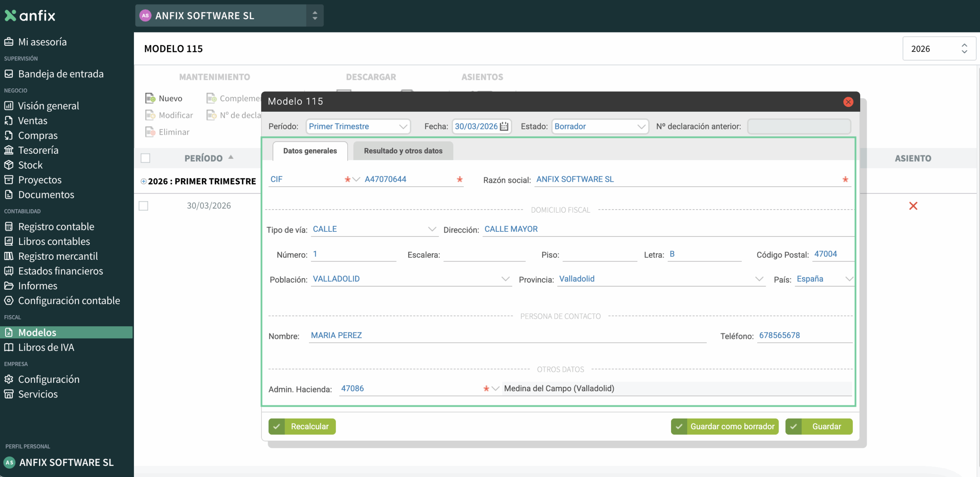This screenshot has height=477, width=980.
Task: Click the red X in Asiento column
Action: [x=913, y=206]
